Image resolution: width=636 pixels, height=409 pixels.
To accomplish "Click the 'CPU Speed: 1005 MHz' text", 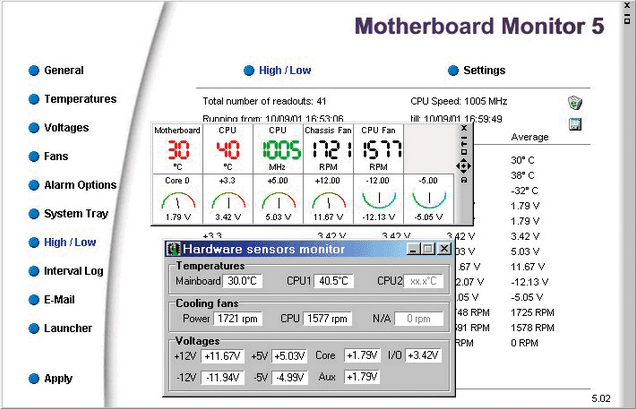I will [x=459, y=101].
